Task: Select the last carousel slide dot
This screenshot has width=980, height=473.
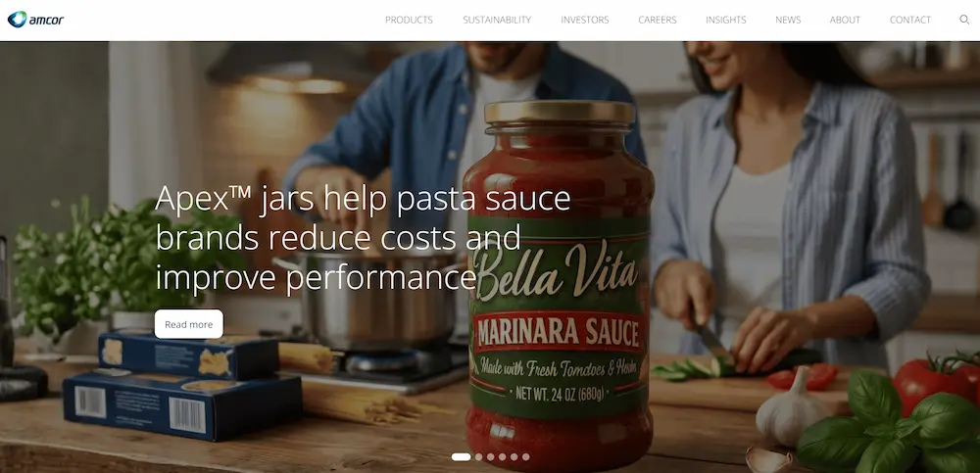Action: tap(525, 456)
